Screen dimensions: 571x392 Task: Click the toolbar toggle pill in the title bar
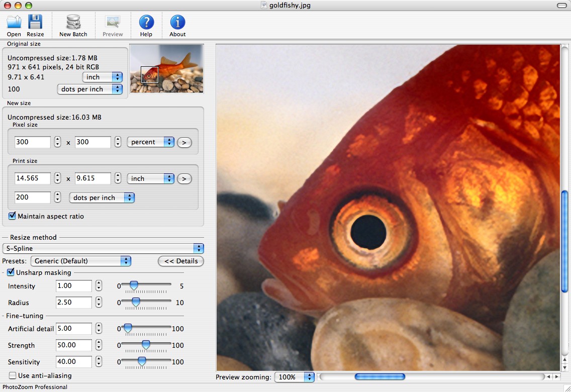pyautogui.click(x=562, y=6)
